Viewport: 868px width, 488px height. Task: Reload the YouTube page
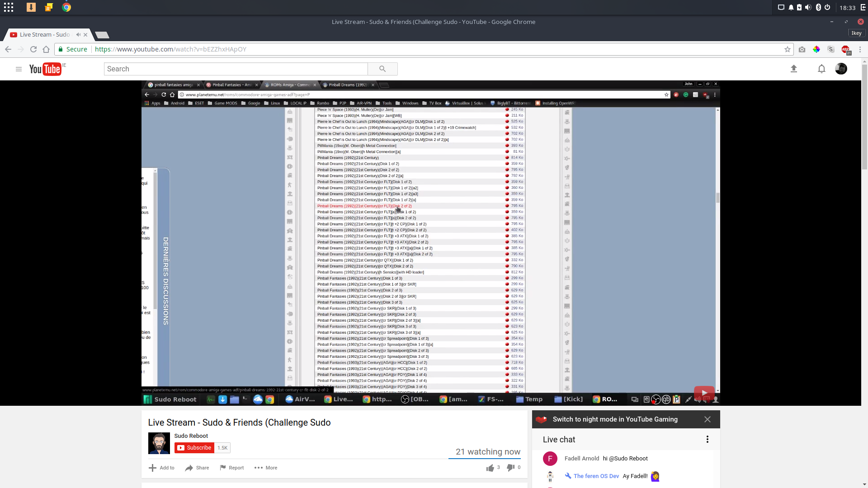click(x=33, y=49)
